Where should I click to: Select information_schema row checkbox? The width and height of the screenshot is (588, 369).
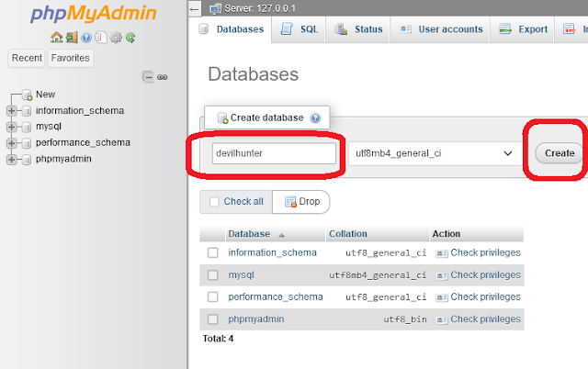pyautogui.click(x=212, y=252)
